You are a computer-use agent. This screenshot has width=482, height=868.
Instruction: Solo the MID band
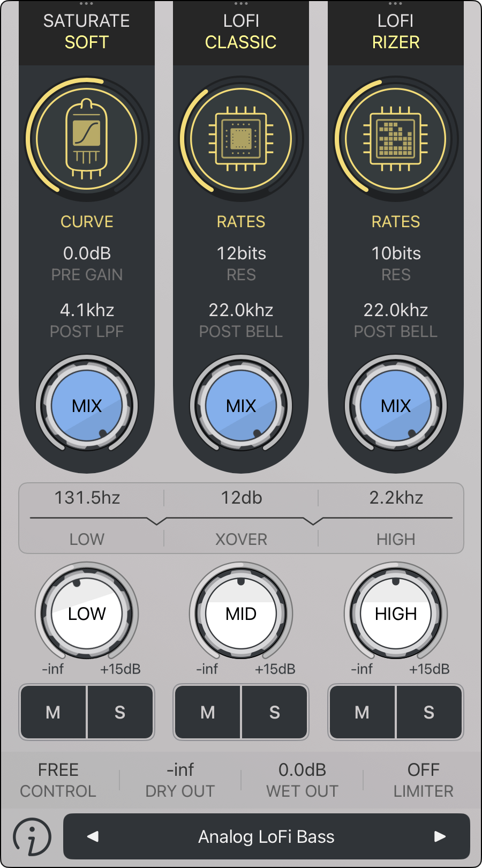coord(274,712)
